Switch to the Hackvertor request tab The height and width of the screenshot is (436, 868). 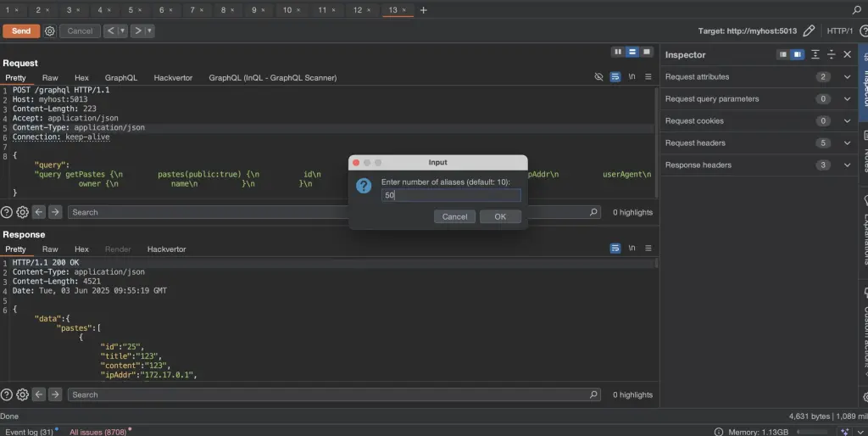pyautogui.click(x=173, y=77)
